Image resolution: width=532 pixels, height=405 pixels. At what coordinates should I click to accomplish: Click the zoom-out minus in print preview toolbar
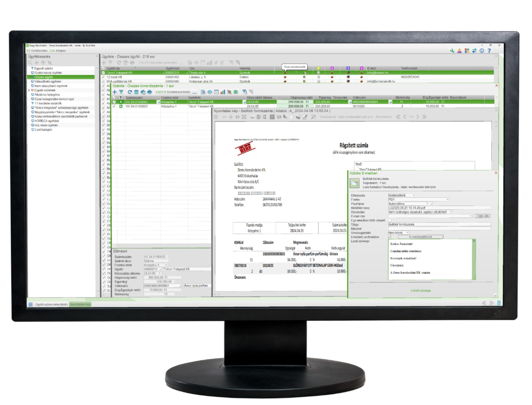pyautogui.click(x=224, y=117)
